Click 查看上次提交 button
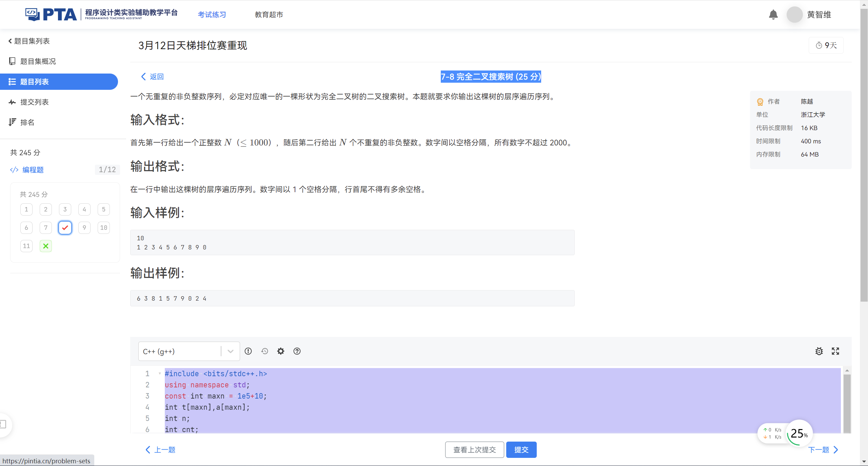 click(x=474, y=450)
